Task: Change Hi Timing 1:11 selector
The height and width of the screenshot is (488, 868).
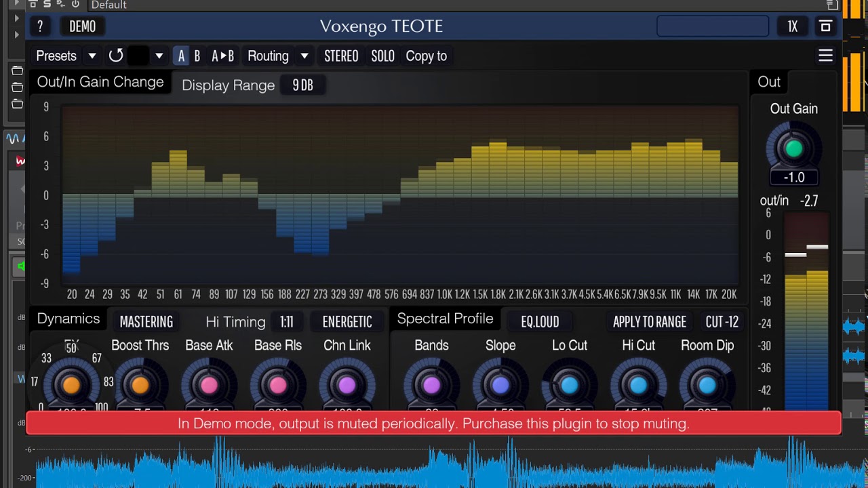Action: [287, 322]
